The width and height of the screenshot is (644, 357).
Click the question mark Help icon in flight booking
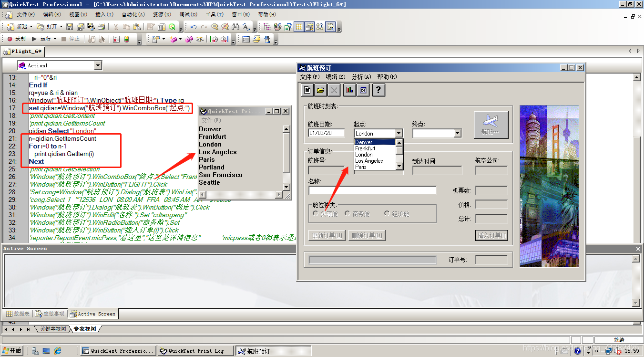(378, 90)
